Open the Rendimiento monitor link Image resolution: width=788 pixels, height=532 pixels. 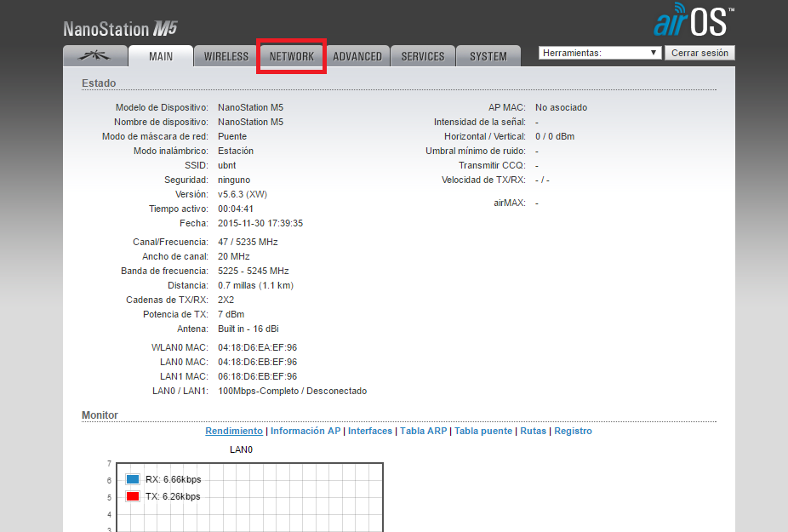(234, 431)
